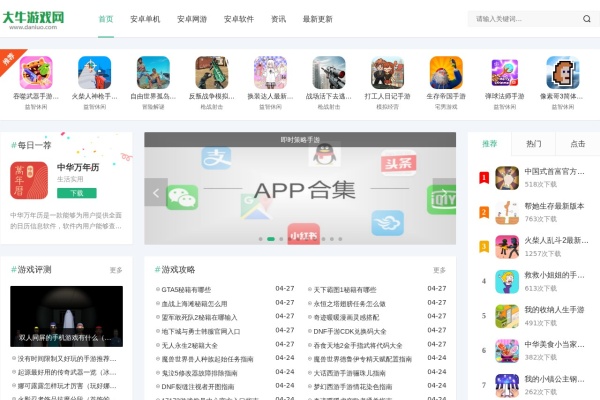Select the active green carousel dot
The image size is (600, 400).
(271, 239)
